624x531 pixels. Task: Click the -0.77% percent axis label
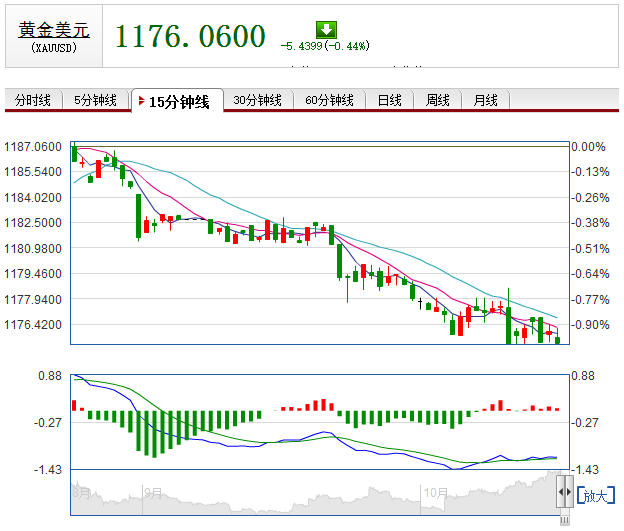click(x=590, y=299)
